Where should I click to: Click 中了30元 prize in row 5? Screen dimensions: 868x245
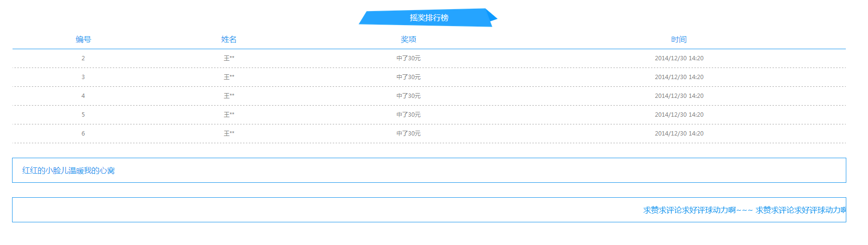(x=408, y=115)
